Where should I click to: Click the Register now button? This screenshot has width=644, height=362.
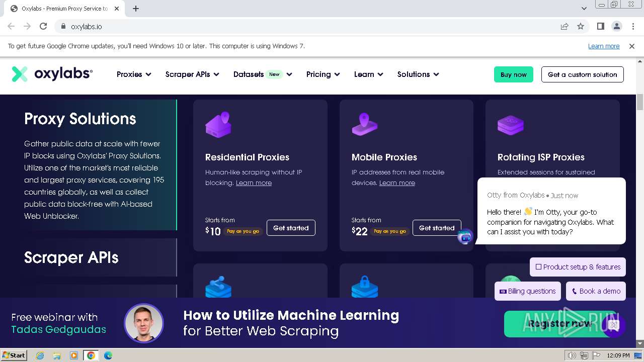(560, 324)
